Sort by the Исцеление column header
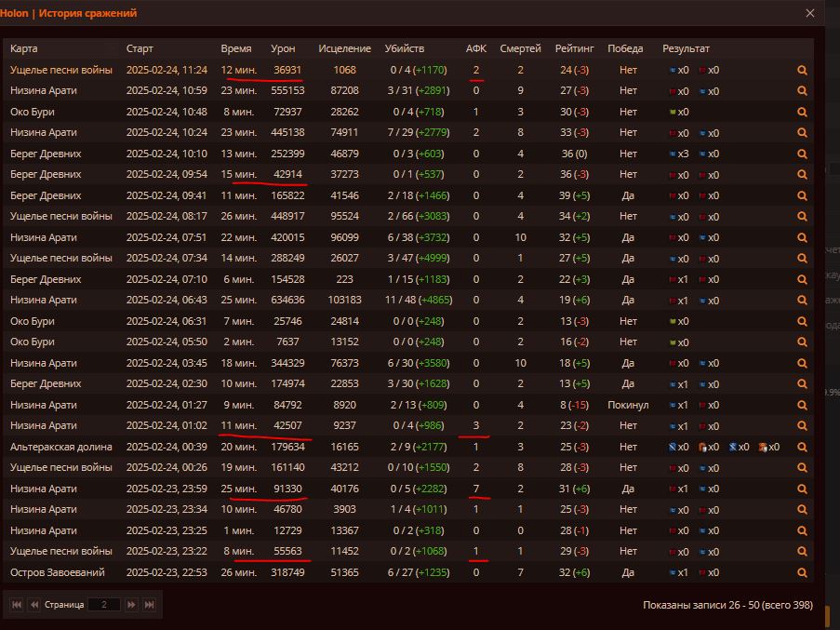 (x=344, y=48)
